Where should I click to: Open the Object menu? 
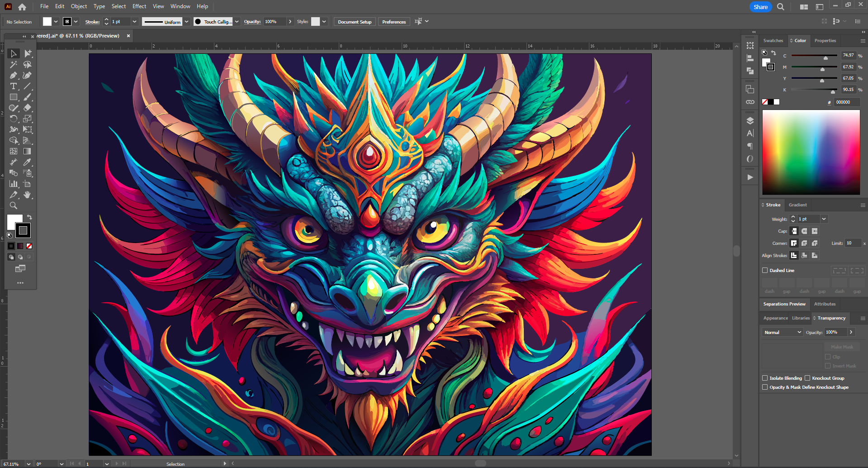pos(79,6)
